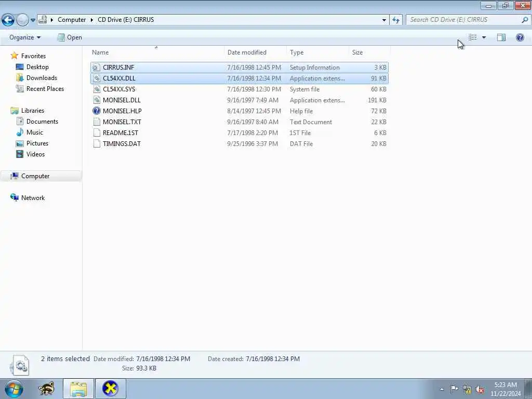
Task: Open the Pictures library
Action: (x=32, y=143)
